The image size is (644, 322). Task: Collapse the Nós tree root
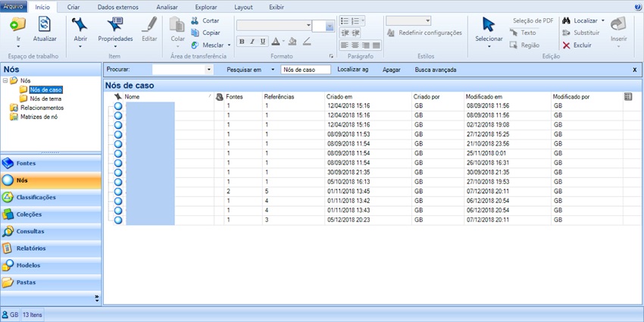click(6, 80)
